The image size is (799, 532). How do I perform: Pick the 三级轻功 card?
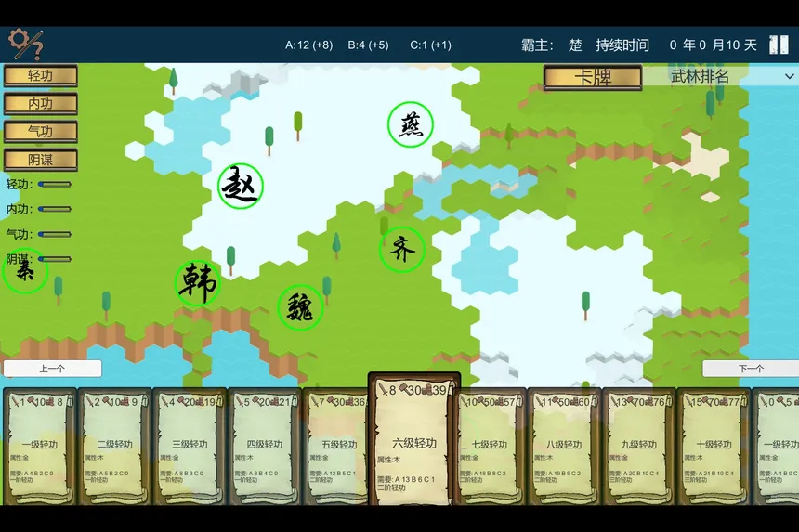[x=190, y=447]
